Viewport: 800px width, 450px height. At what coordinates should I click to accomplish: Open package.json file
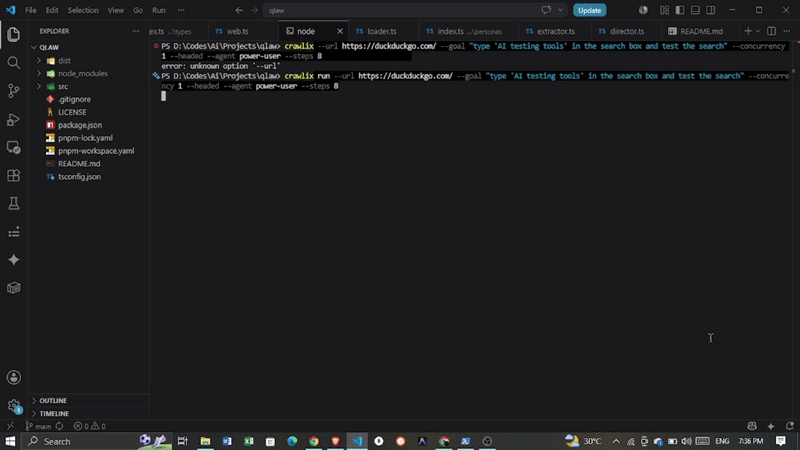[x=80, y=125]
